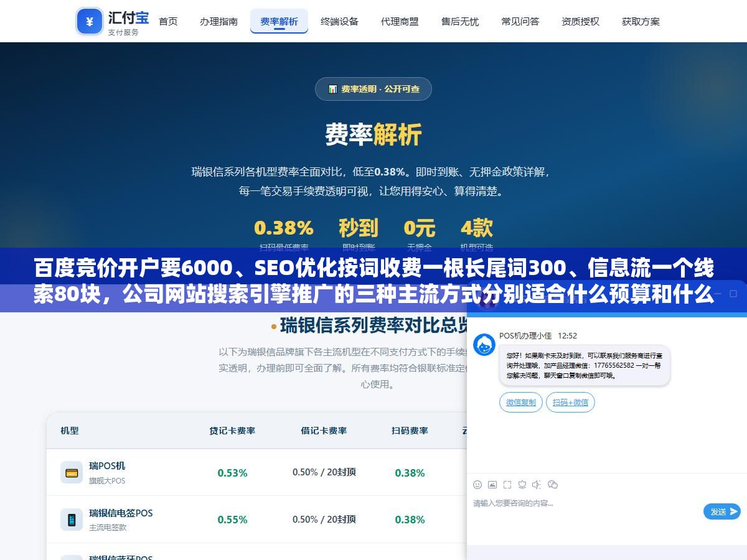Select the 费率解析 nav tab
The width and height of the screenshot is (747, 560).
point(279,21)
